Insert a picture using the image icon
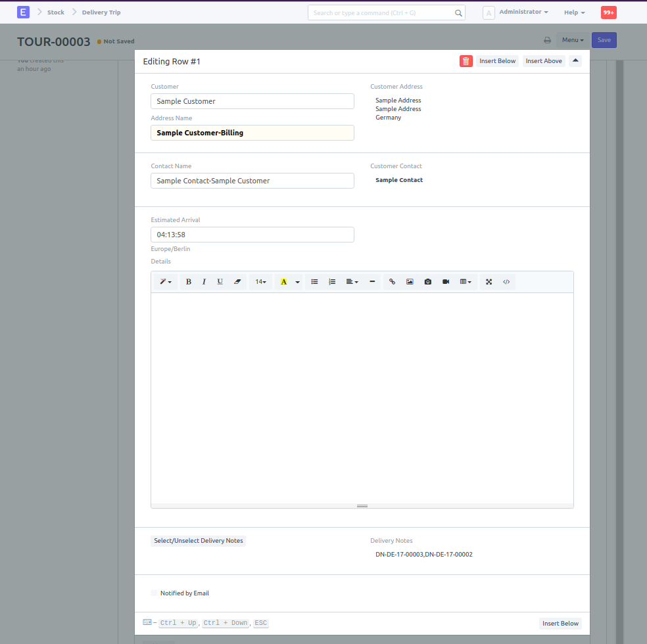The height and width of the screenshot is (644, 647). [x=410, y=282]
